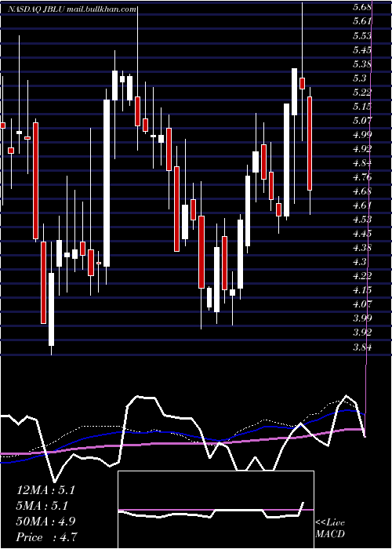Select the 5.3 price level label
This screenshot has height=549, width=392.
[360, 78]
